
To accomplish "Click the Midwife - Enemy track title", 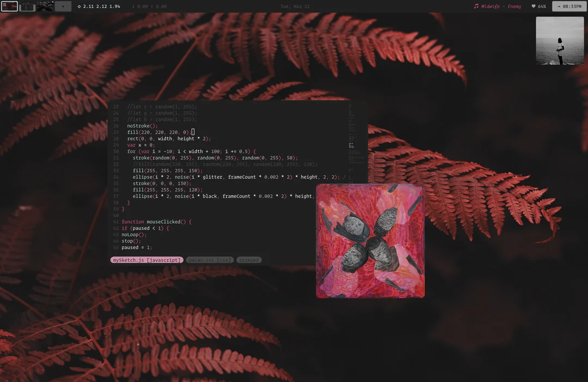I will coord(501,7).
